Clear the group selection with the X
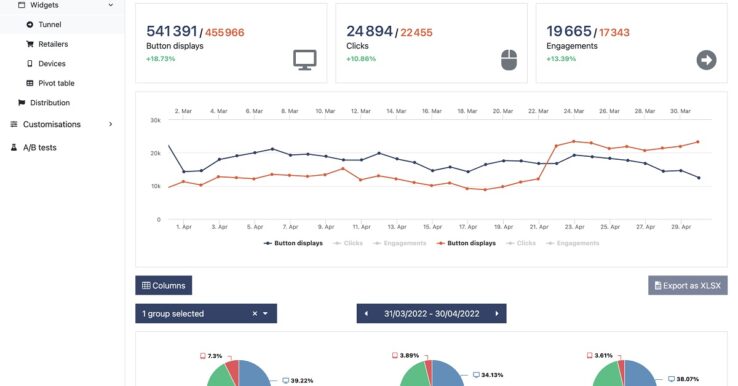The image size is (738, 386). click(x=255, y=314)
